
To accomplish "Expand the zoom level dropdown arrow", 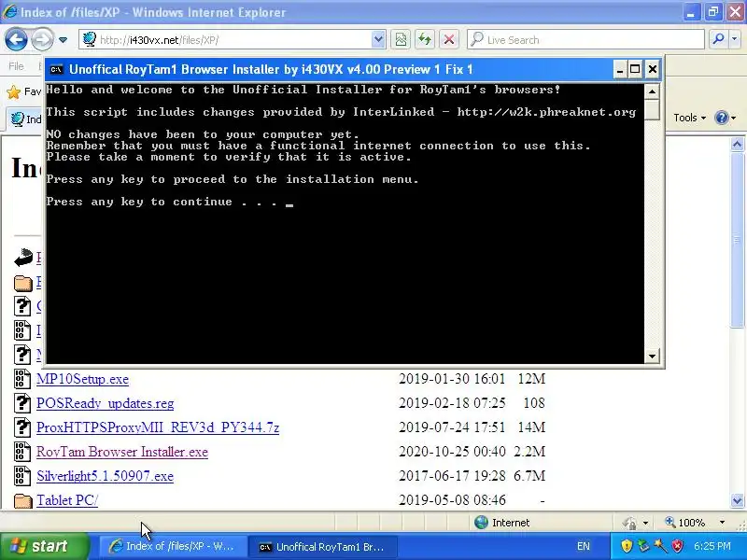I will pos(722,523).
